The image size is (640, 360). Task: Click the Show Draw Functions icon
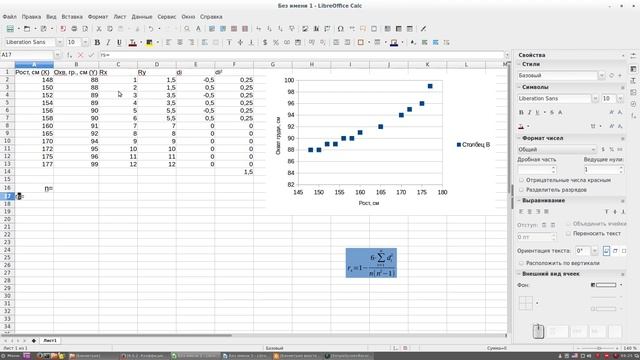423,29
